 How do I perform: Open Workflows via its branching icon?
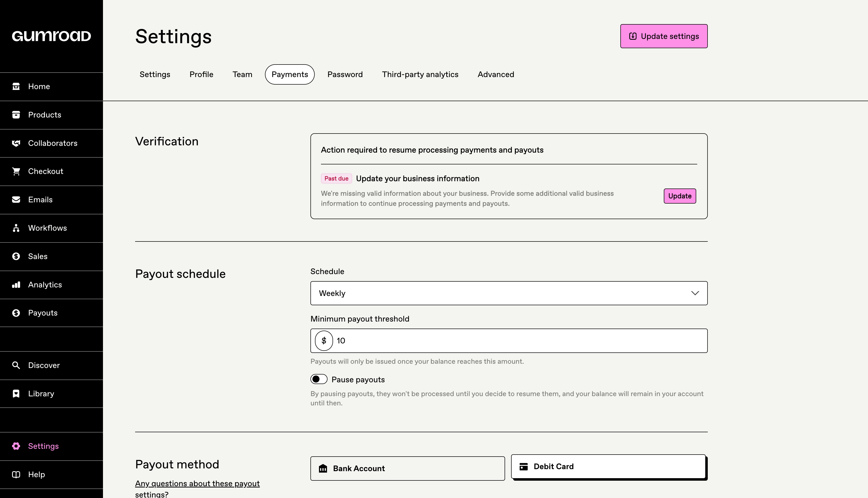(x=16, y=228)
